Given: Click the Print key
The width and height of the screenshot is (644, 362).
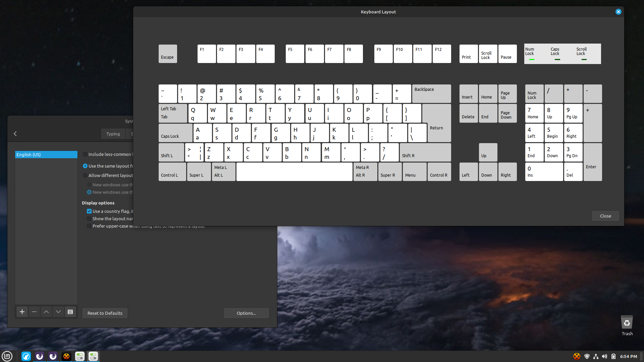Looking at the screenshot, I should 469,54.
